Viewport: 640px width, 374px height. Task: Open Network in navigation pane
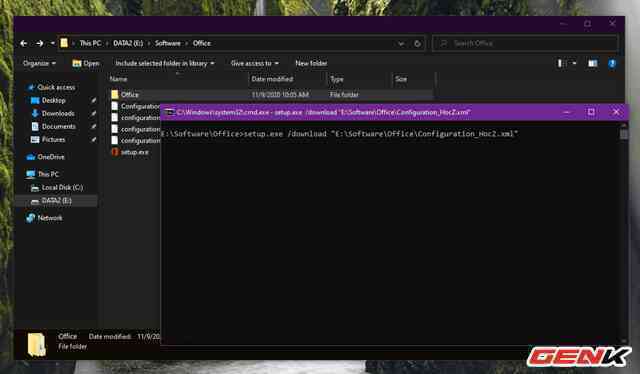click(x=44, y=218)
